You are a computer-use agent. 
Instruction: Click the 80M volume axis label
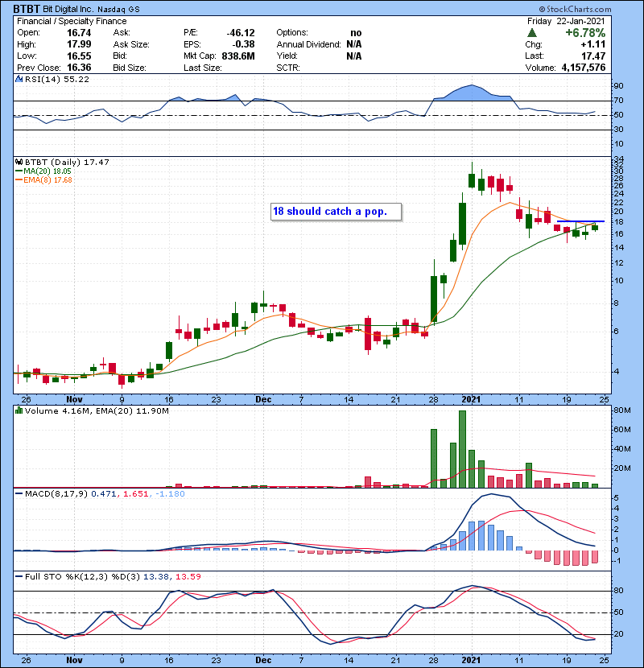click(621, 410)
